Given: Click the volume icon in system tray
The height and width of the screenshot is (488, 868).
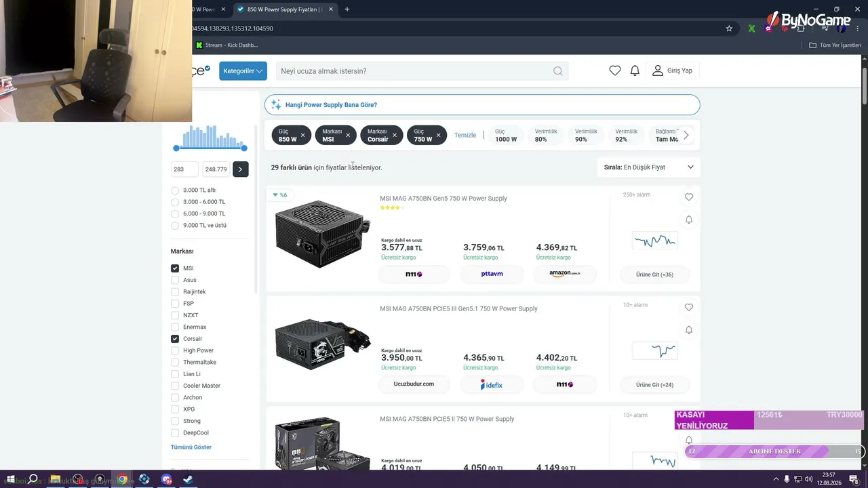Looking at the screenshot, I should pyautogui.click(x=808, y=479).
